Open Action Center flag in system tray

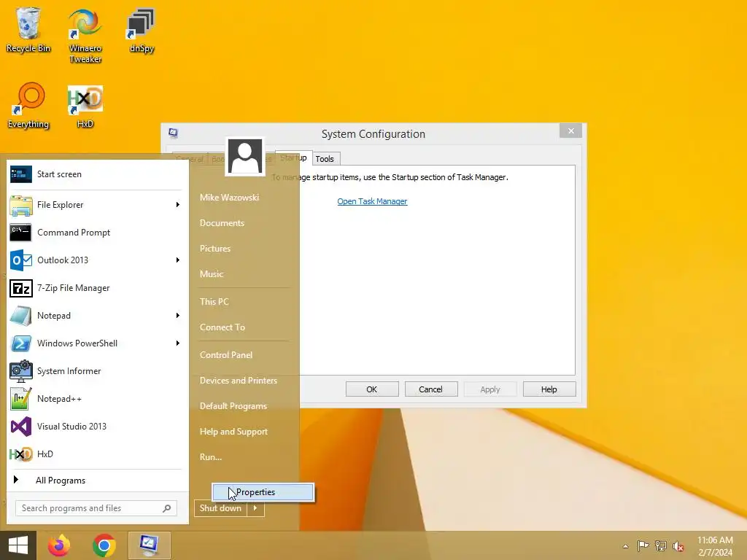pyautogui.click(x=643, y=545)
